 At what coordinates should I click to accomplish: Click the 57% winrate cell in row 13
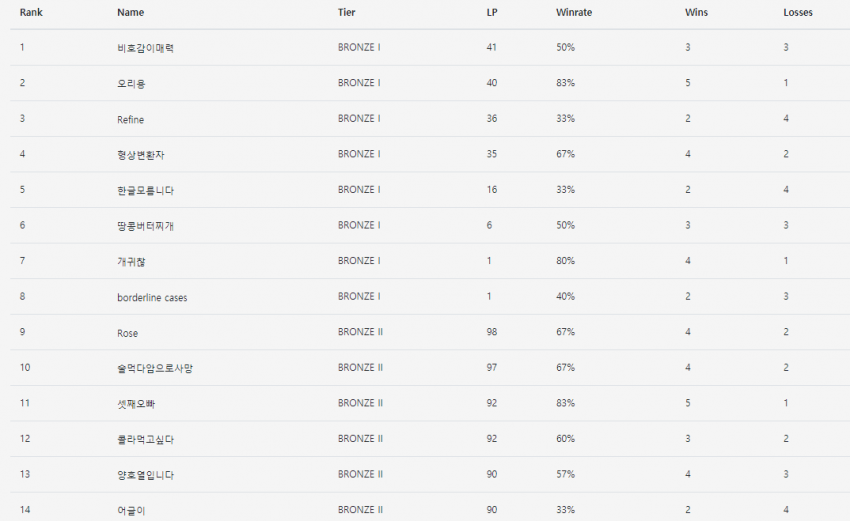565,474
